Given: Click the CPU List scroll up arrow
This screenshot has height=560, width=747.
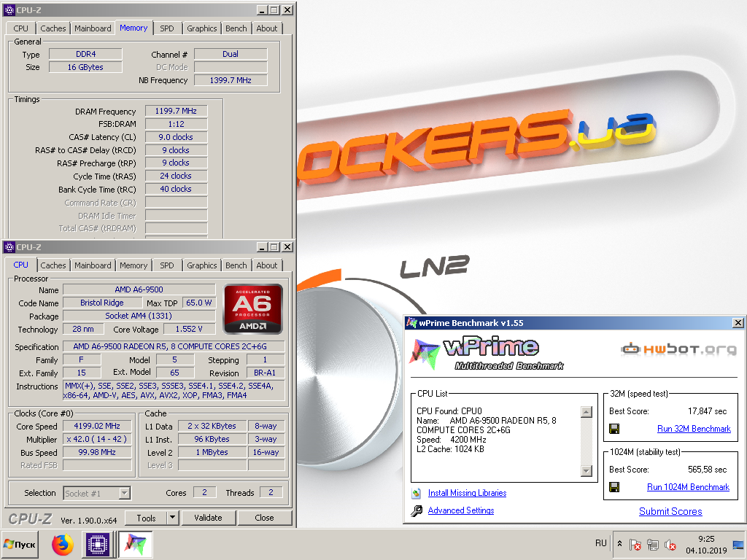Looking at the screenshot, I should [x=587, y=412].
